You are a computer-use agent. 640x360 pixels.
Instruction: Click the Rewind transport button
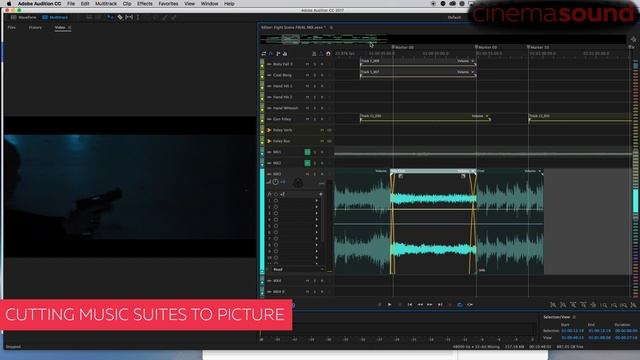coord(420,305)
